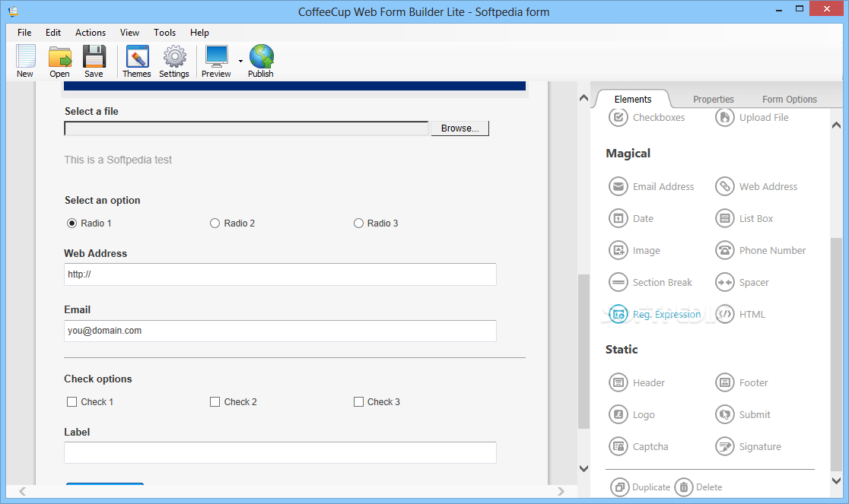Open the Tools menu
The width and height of the screenshot is (849, 504).
[x=164, y=33]
